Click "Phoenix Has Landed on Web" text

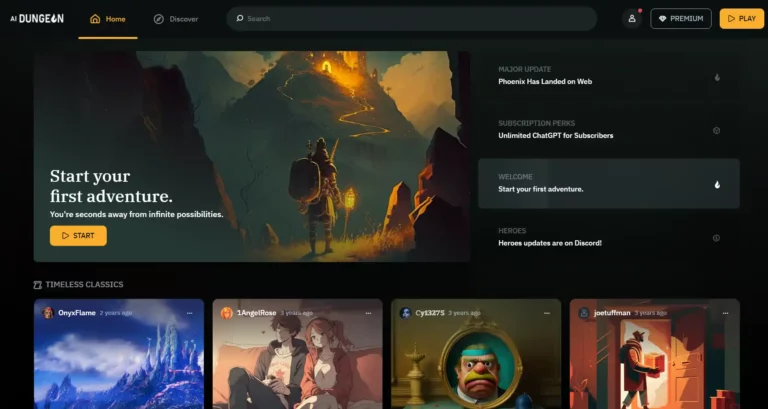545,82
